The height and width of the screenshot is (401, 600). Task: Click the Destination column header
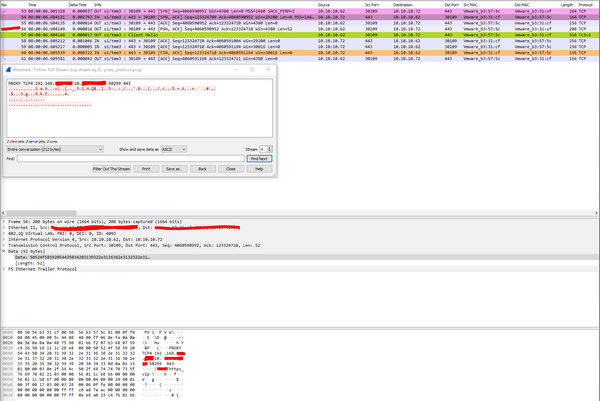(x=403, y=5)
